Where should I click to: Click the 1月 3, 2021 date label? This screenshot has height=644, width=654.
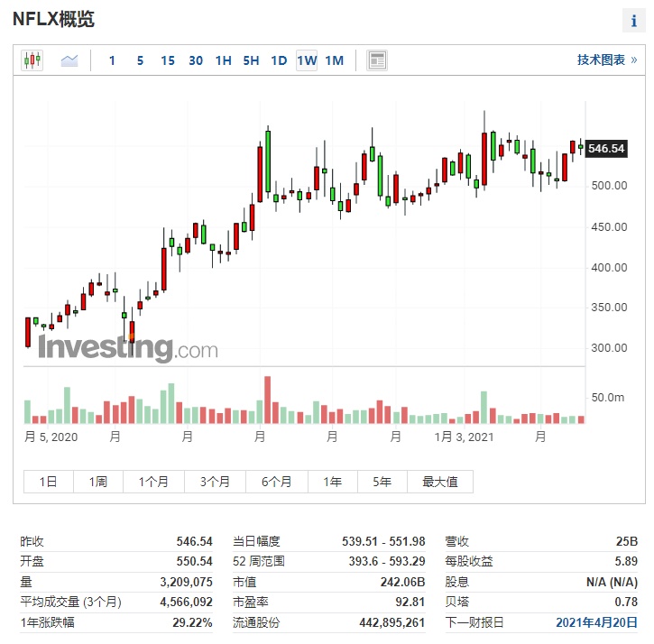pyautogui.click(x=464, y=437)
